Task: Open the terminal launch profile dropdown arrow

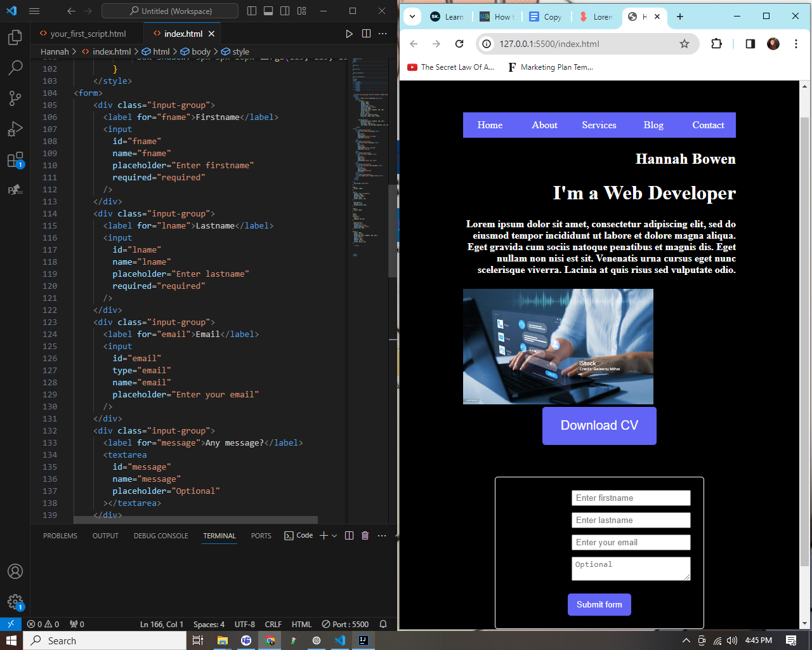Action: pos(334,536)
